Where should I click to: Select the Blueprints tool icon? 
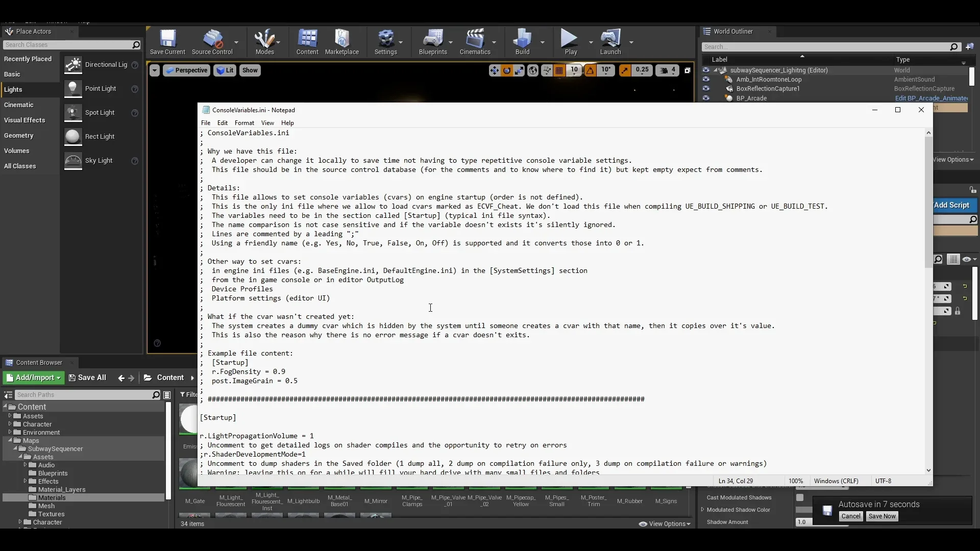(433, 42)
